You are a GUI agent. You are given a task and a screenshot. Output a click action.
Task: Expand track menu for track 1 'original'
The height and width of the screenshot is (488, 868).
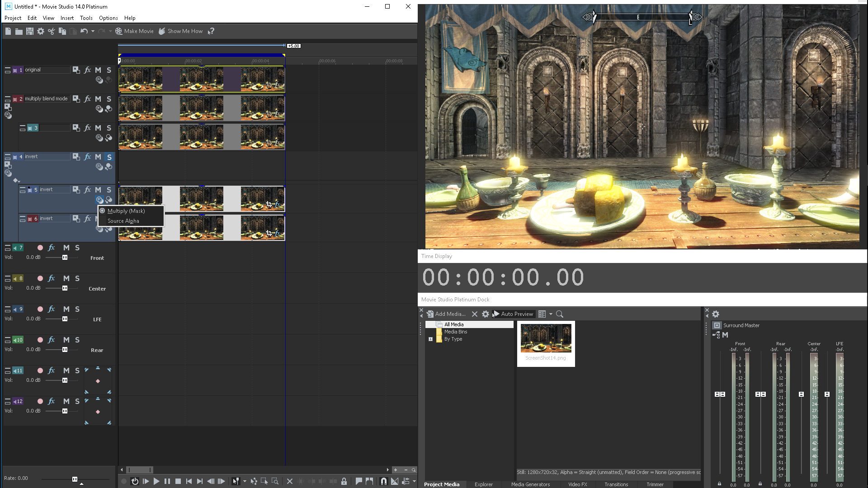pyautogui.click(x=8, y=70)
